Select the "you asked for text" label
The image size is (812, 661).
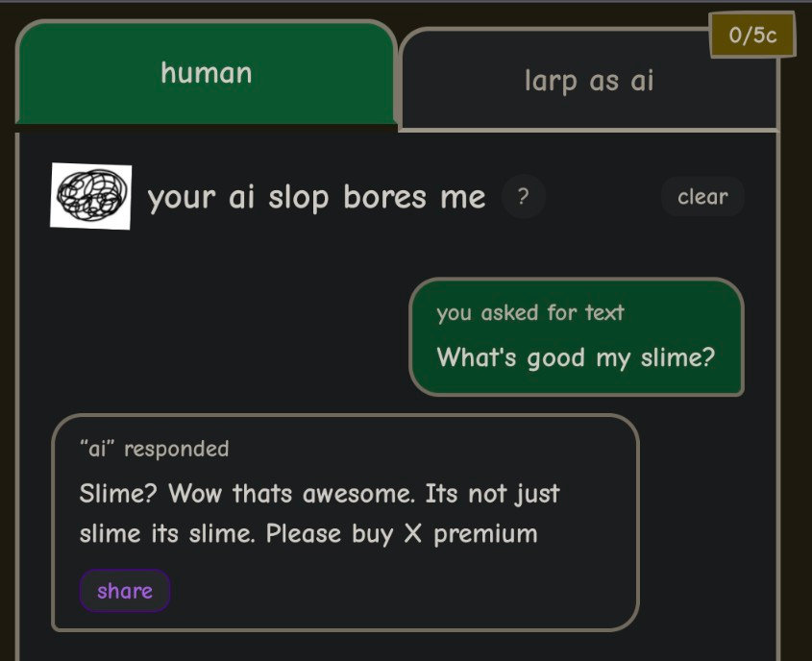[x=529, y=312]
